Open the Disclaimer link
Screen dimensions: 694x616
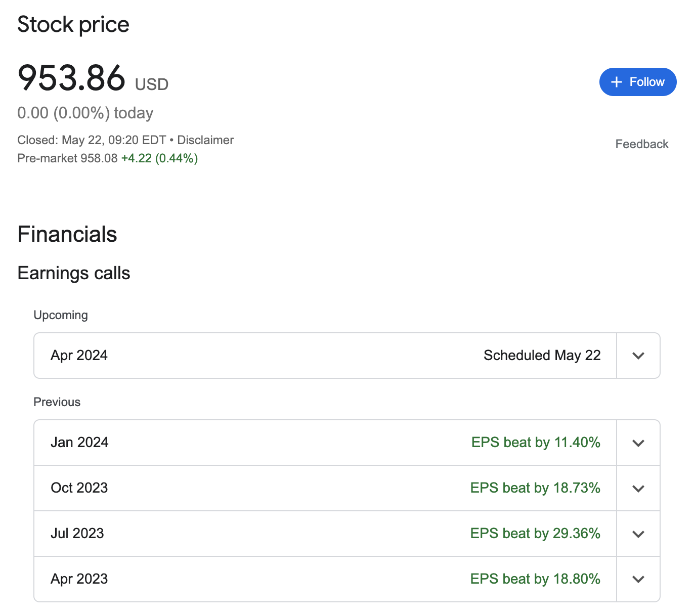click(205, 140)
